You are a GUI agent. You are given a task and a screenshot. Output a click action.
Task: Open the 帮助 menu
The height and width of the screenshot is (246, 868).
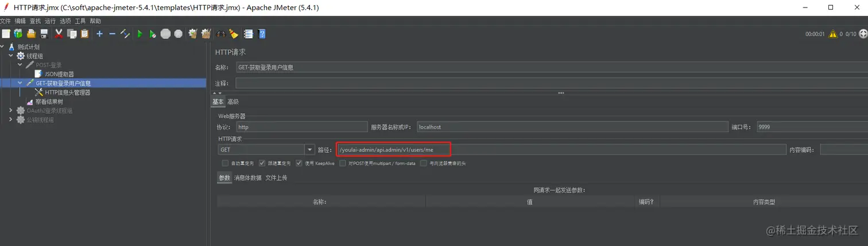point(95,21)
